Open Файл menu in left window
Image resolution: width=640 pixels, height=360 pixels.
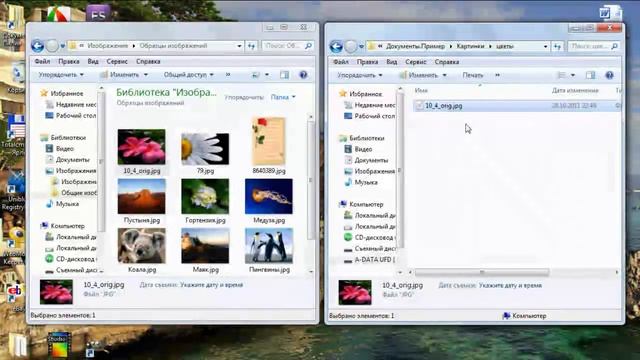[x=42, y=61]
